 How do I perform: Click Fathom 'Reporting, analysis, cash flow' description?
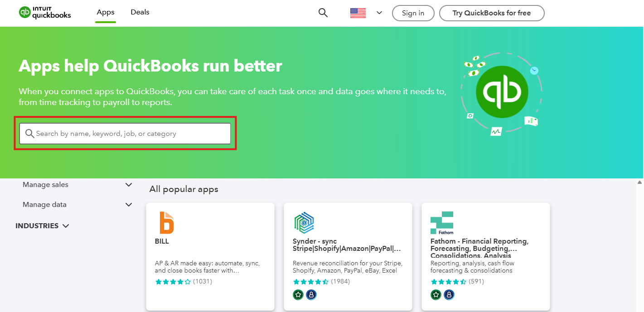pos(473,267)
